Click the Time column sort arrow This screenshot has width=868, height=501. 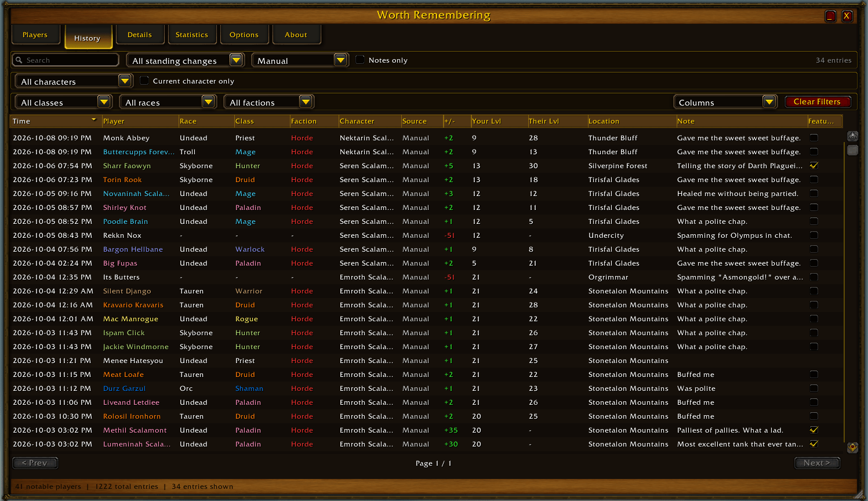(93, 120)
